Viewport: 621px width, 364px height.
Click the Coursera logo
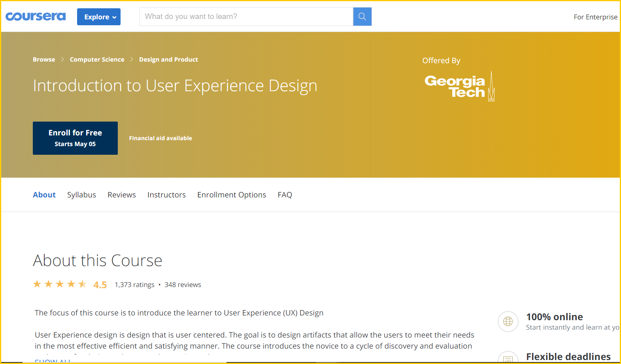[x=36, y=17]
